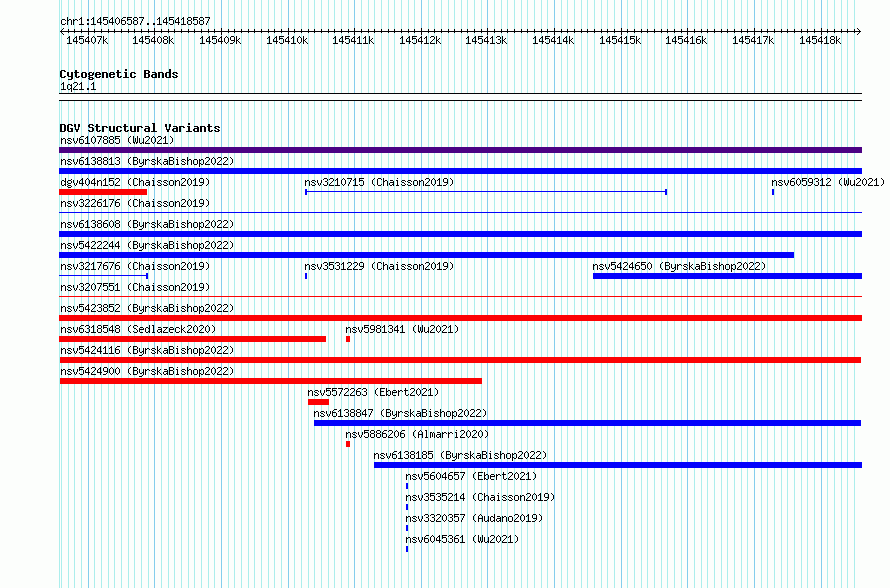Click the red nsv6318548 variant bar

(x=192, y=339)
